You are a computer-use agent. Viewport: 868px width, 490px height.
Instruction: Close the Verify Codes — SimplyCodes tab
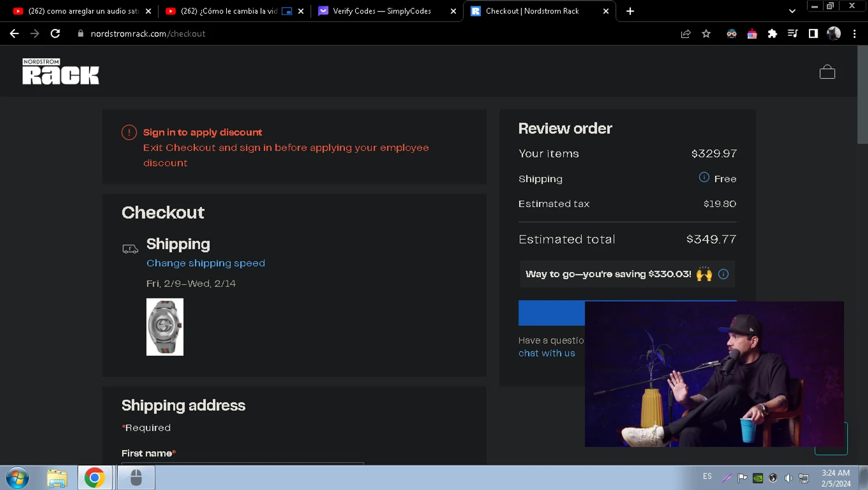pos(453,11)
